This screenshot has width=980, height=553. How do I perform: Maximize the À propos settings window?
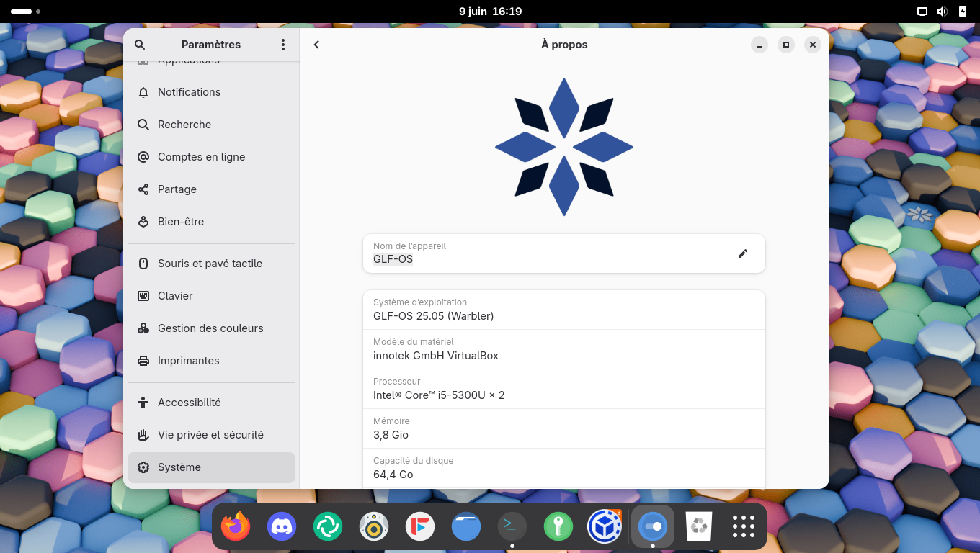click(x=786, y=45)
